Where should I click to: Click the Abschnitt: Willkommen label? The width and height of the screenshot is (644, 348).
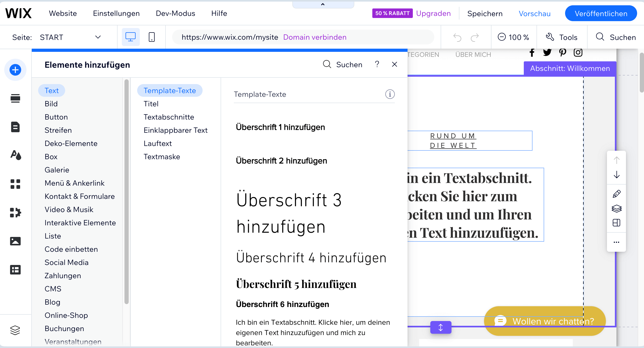point(570,68)
